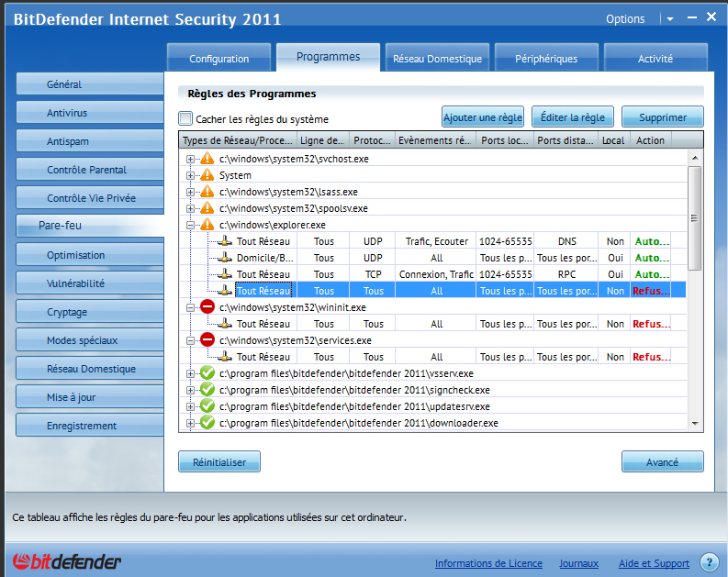Open the Antivirus section in sidebar

(x=90, y=113)
